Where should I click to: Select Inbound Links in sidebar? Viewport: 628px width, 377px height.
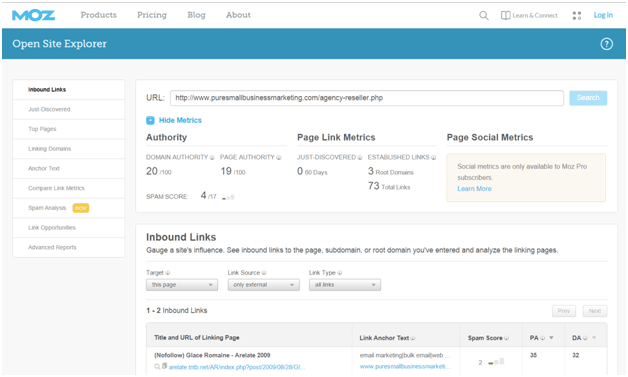[69, 90]
